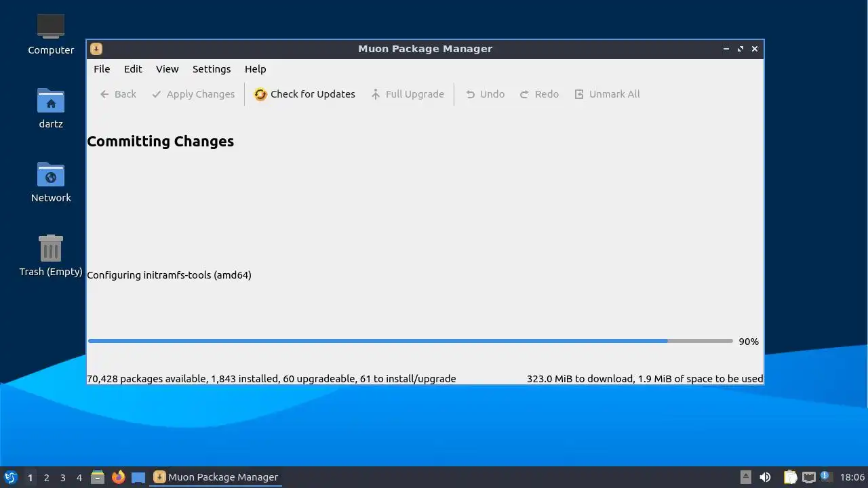868x488 pixels.
Task: Select the Trash (Empty) desktop icon
Action: click(51, 256)
